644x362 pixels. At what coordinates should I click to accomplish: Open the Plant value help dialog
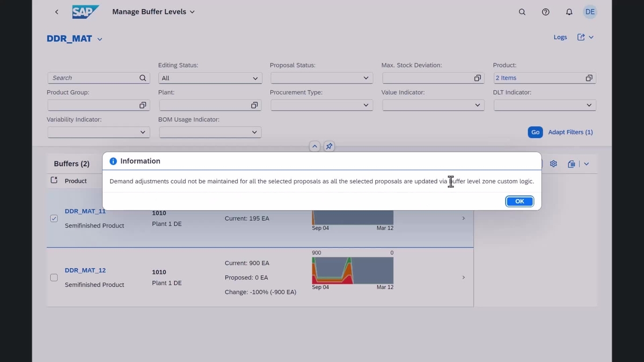click(x=254, y=105)
